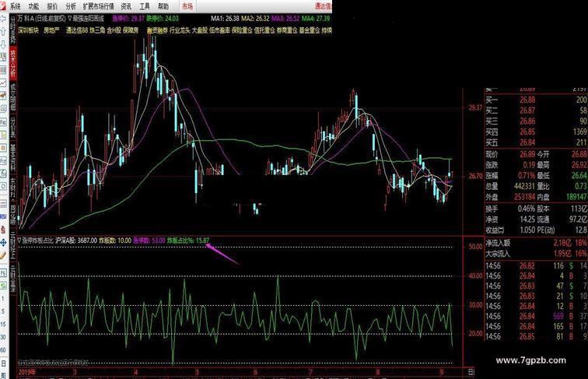Open the 分时走势 vertical tab

pyautogui.click(x=12, y=30)
